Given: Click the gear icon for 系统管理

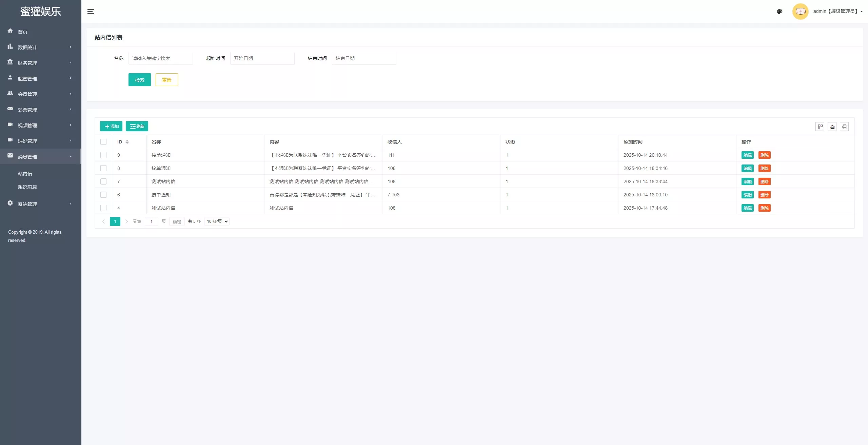Looking at the screenshot, I should 10,203.
